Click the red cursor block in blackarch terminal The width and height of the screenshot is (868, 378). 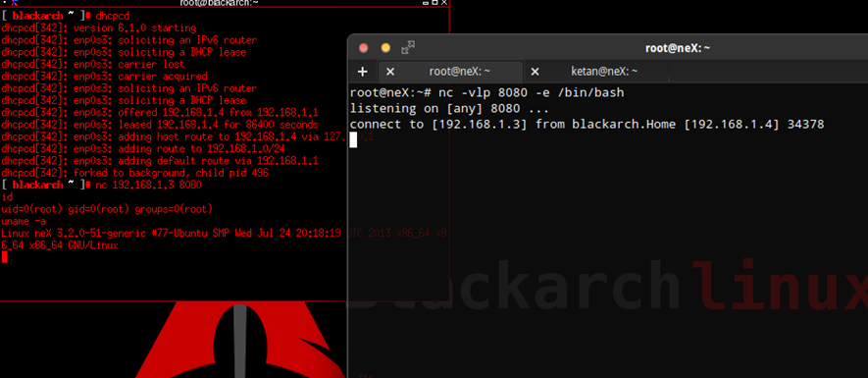coord(5,256)
